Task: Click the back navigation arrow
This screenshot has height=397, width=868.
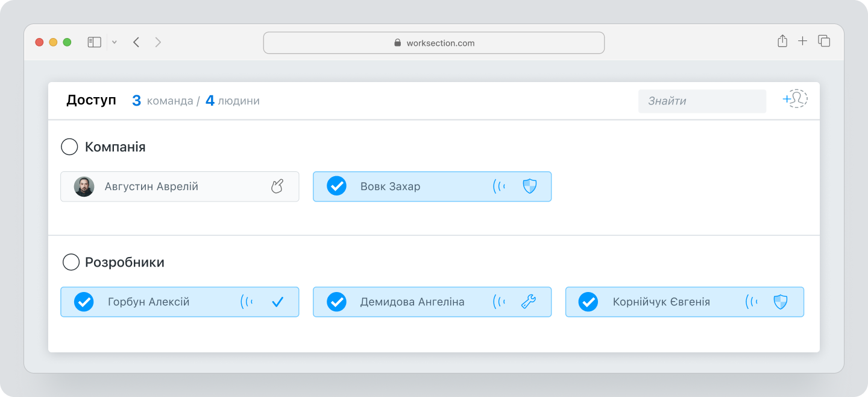Action: (136, 42)
